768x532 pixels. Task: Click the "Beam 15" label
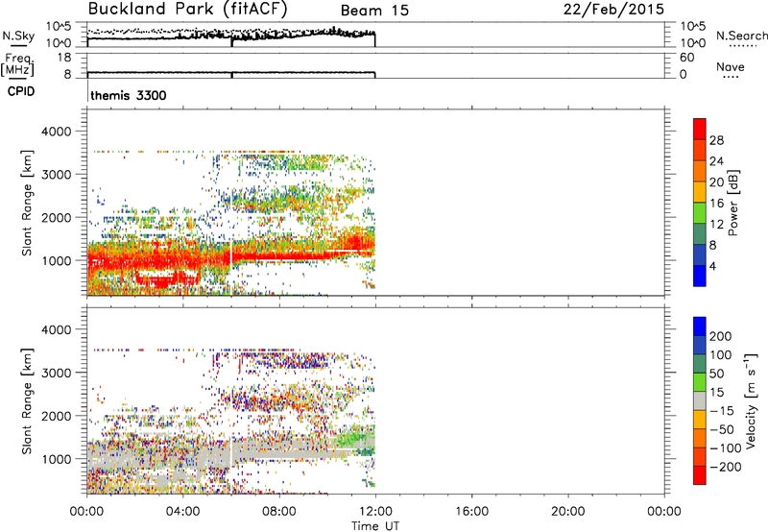(374, 11)
